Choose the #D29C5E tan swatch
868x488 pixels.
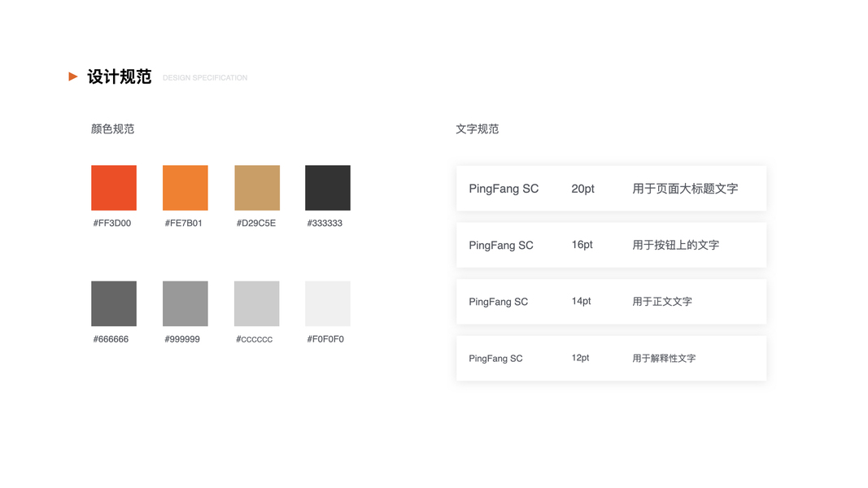pos(257,188)
